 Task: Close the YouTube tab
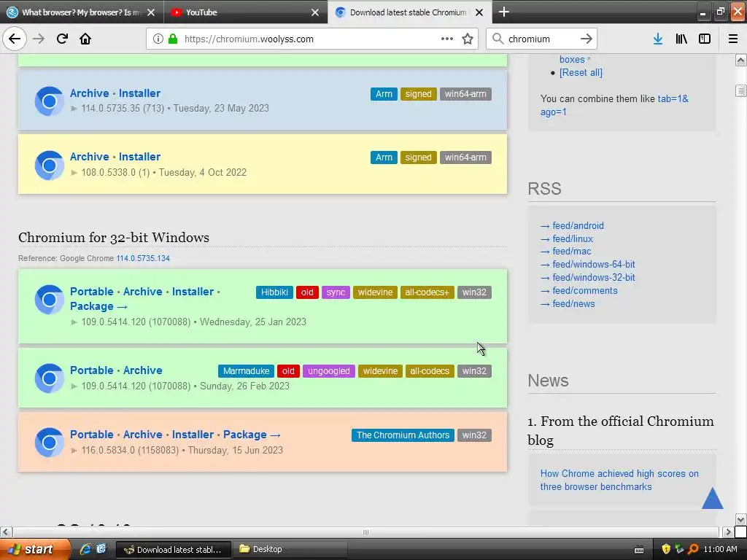315,12
